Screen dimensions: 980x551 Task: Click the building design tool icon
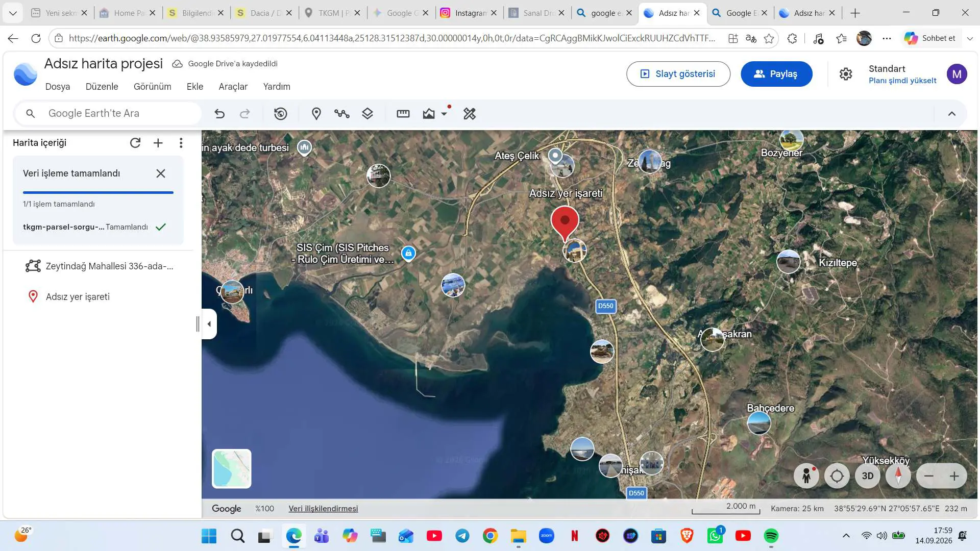point(429,114)
